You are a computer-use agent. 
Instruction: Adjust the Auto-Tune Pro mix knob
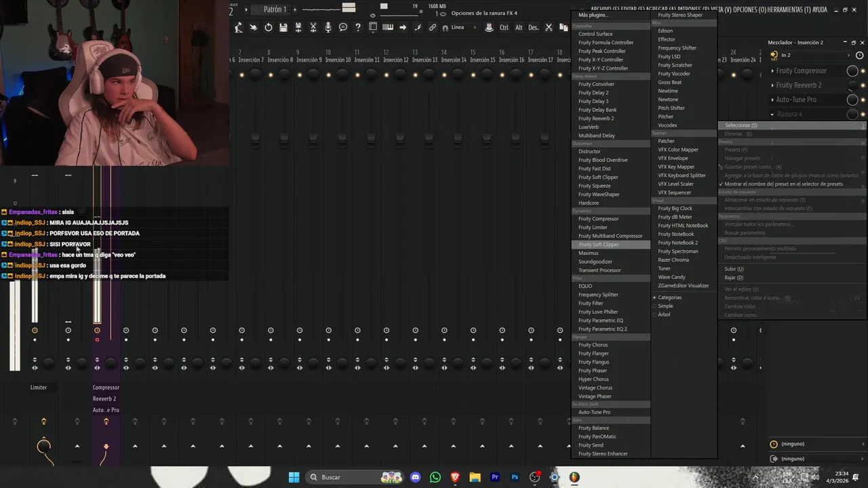852,100
